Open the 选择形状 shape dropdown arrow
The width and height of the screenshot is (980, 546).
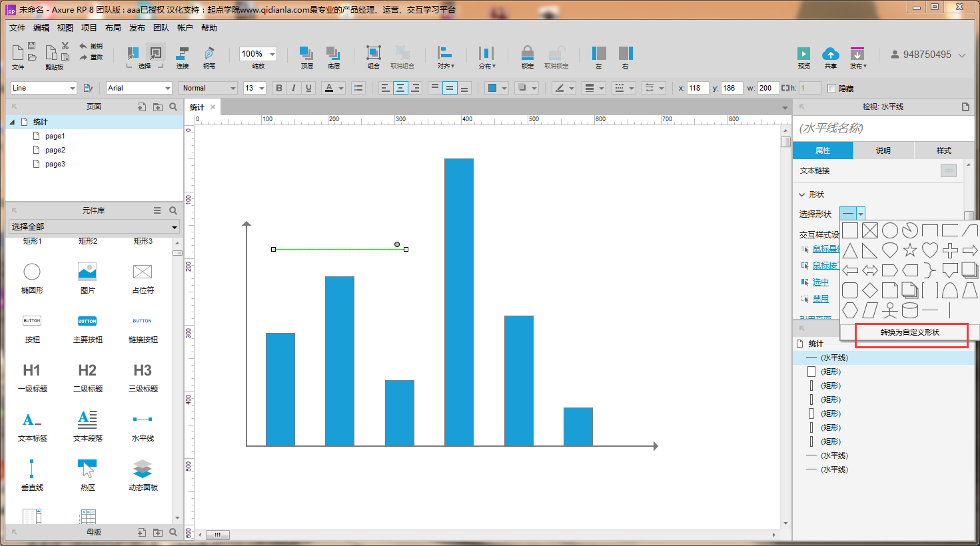coord(861,214)
